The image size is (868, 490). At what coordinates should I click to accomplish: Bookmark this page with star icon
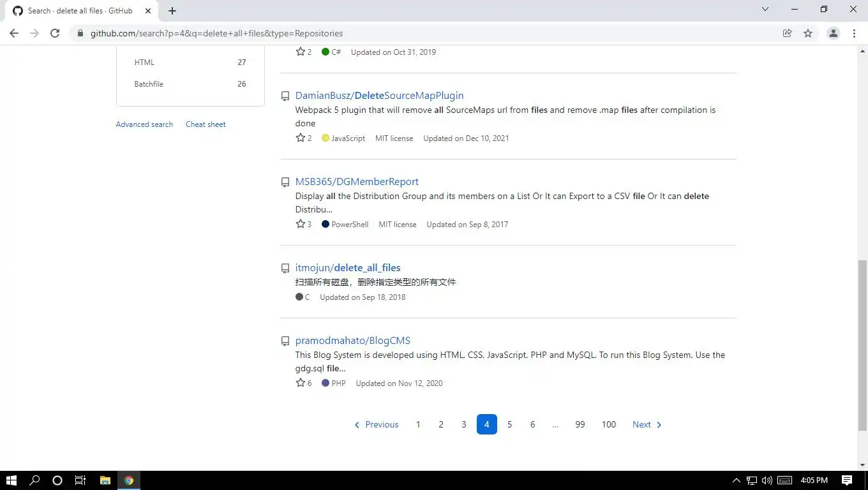[808, 33]
